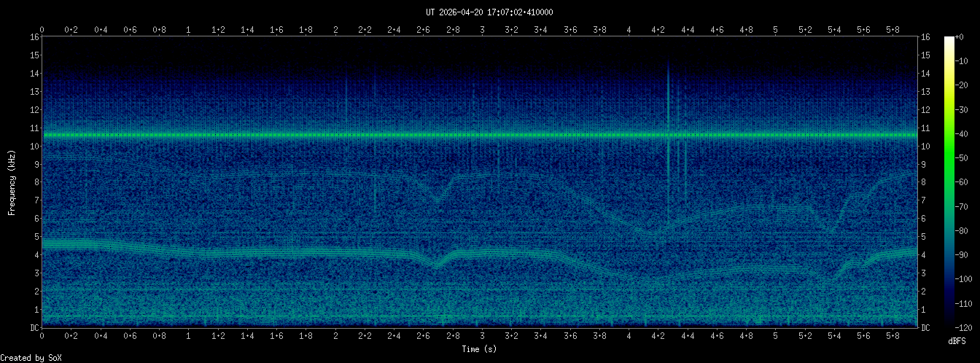This screenshot has width=980, height=363.
Task: Select the 3 second mark on bottom time axis
Action: pos(482,337)
